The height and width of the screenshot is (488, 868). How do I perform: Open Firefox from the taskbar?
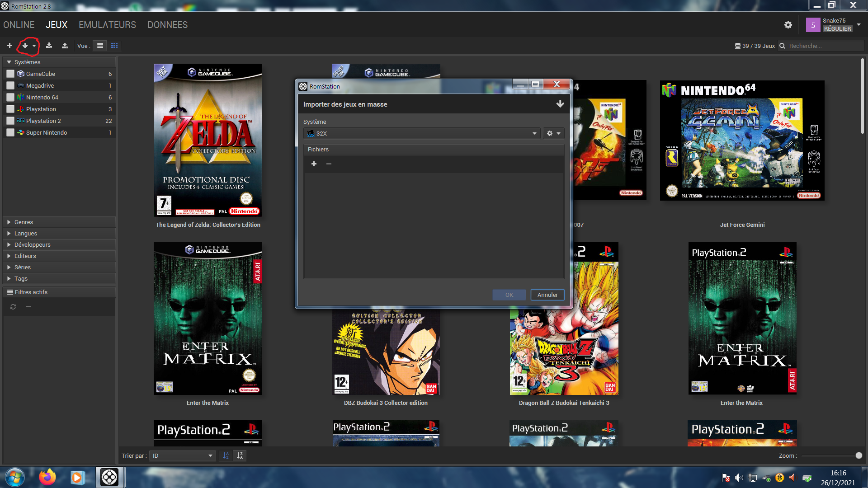point(47,477)
